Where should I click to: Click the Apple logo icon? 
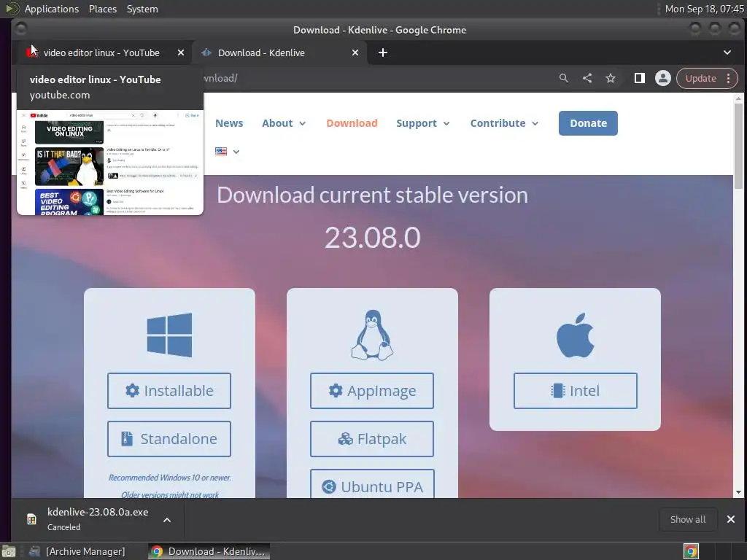click(x=575, y=335)
